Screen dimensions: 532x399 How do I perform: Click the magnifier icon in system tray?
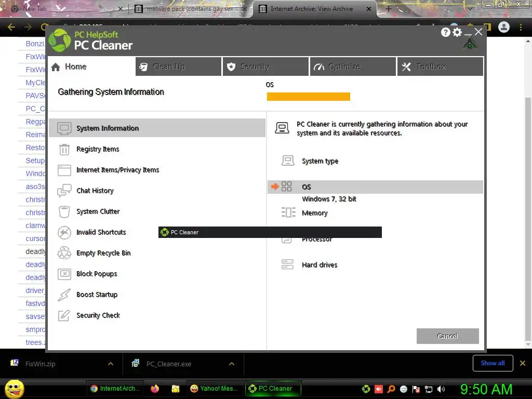391,389
